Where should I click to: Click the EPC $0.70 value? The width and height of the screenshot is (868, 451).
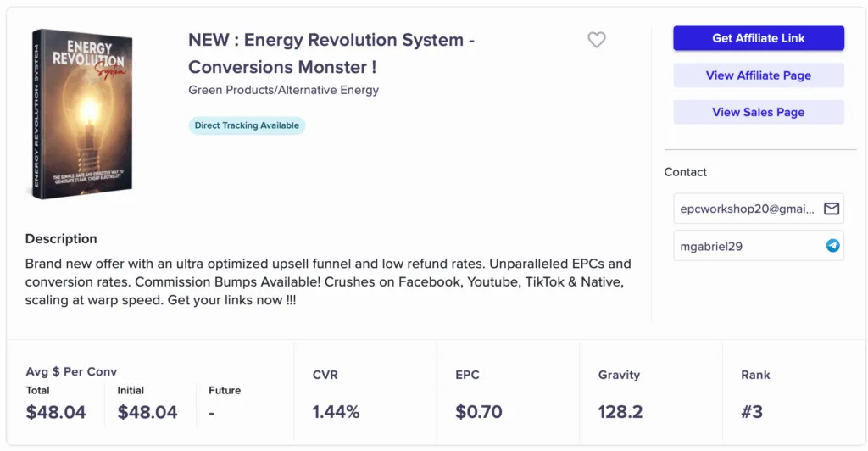click(x=478, y=412)
